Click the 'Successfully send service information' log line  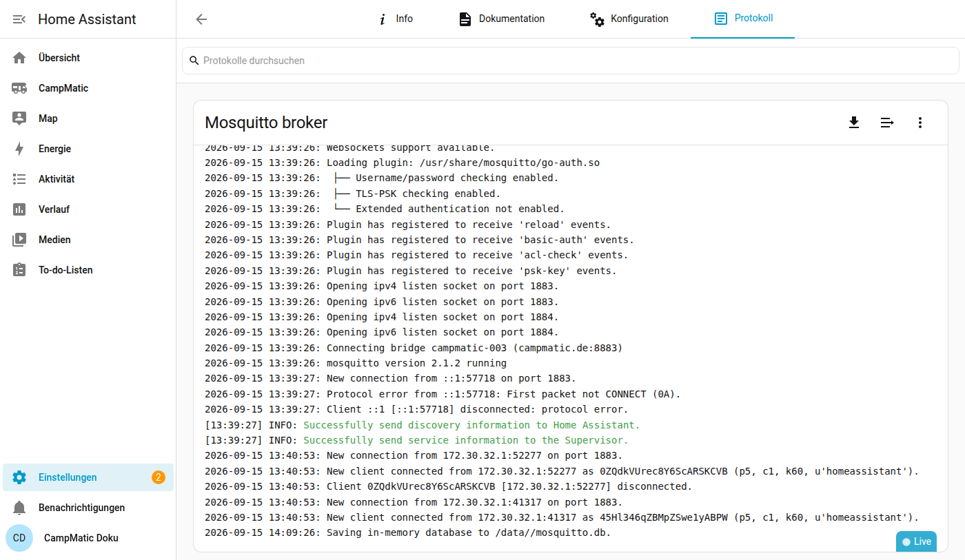point(416,440)
